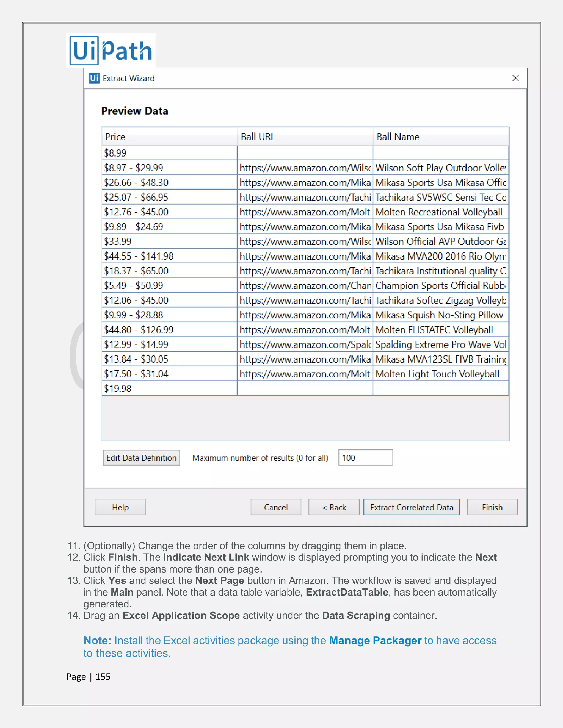Select the $17.50 - $31.04 price cell
The height and width of the screenshot is (728, 563).
click(x=169, y=374)
